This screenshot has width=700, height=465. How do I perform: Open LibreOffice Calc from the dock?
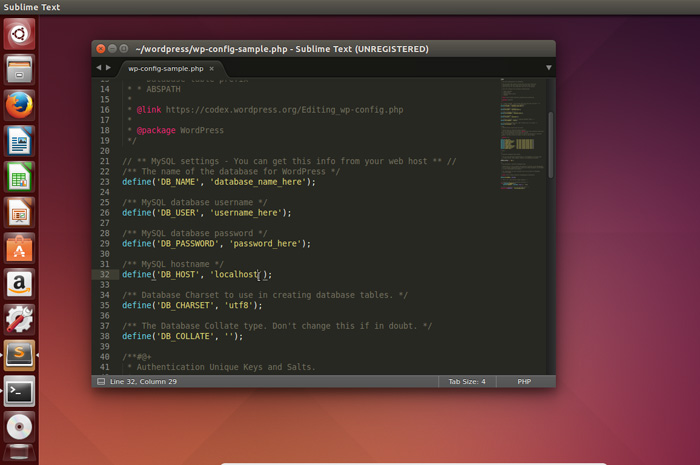(x=19, y=177)
